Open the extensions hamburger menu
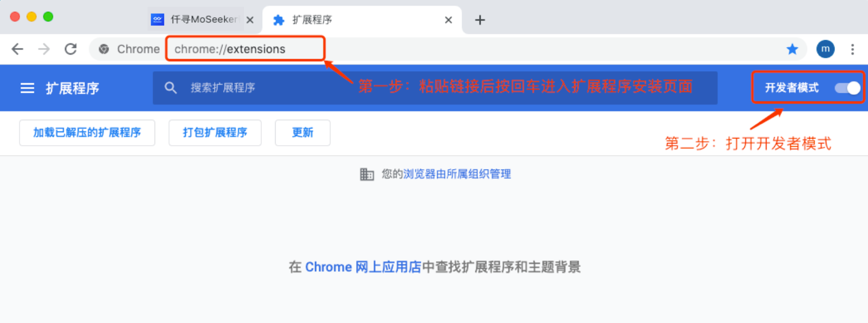Viewport: 868px width, 323px height. [x=27, y=88]
